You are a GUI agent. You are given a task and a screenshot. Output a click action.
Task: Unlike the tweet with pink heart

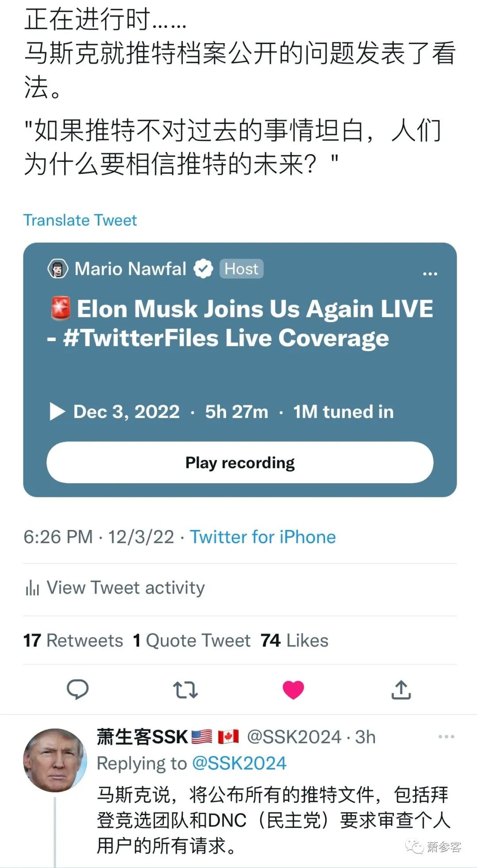tap(293, 690)
